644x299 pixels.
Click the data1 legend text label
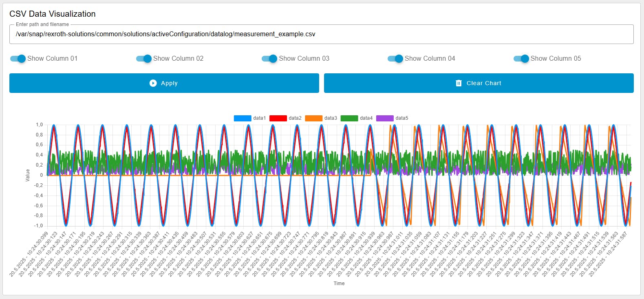pyautogui.click(x=259, y=118)
